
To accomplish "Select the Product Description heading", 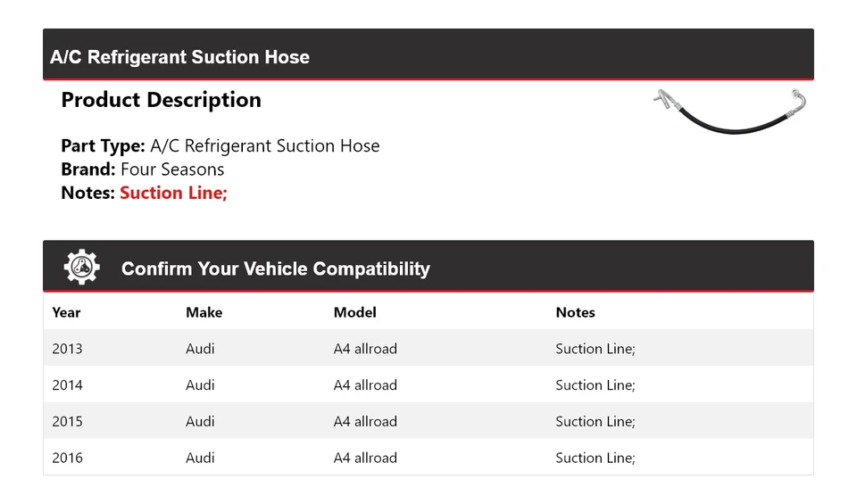I will tap(161, 100).
